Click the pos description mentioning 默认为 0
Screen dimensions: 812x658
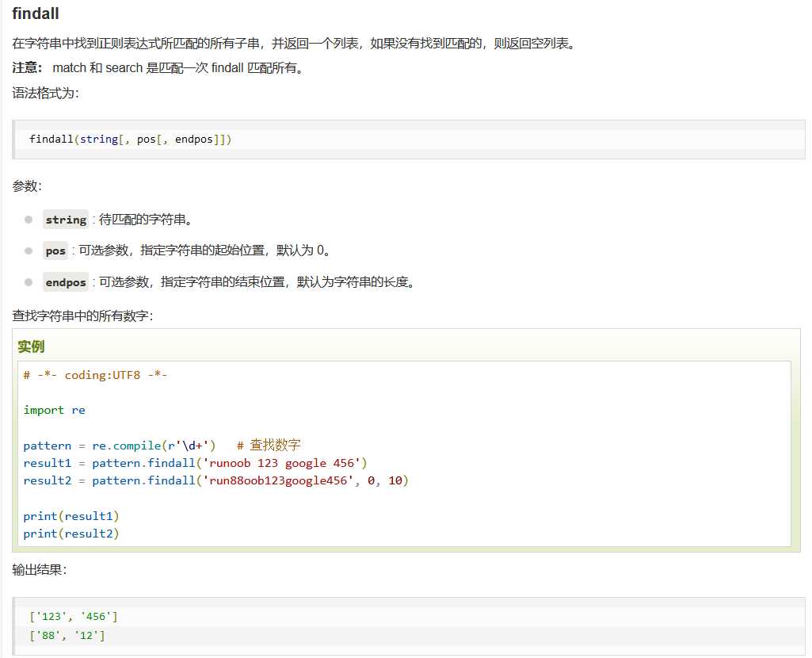pos(204,251)
